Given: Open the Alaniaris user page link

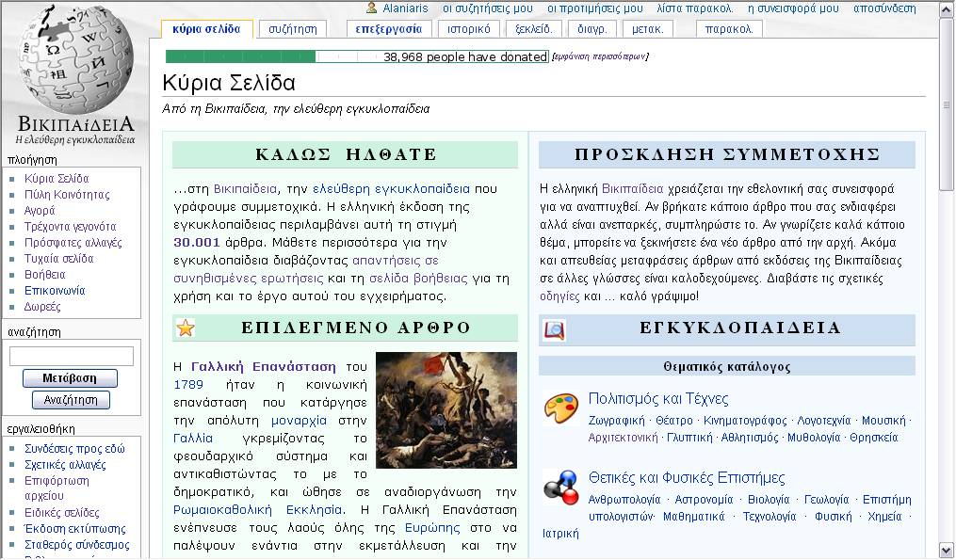Looking at the screenshot, I should pyautogui.click(x=405, y=8).
